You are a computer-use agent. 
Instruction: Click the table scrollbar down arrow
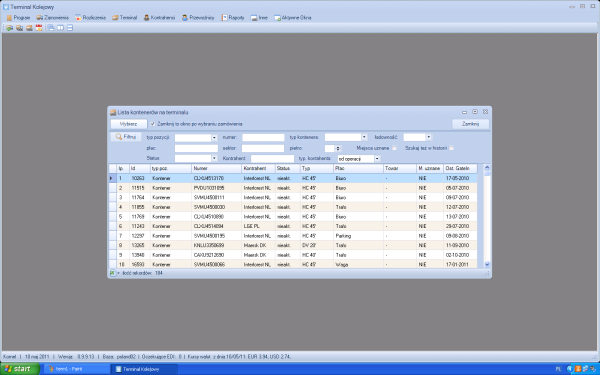[x=487, y=264]
